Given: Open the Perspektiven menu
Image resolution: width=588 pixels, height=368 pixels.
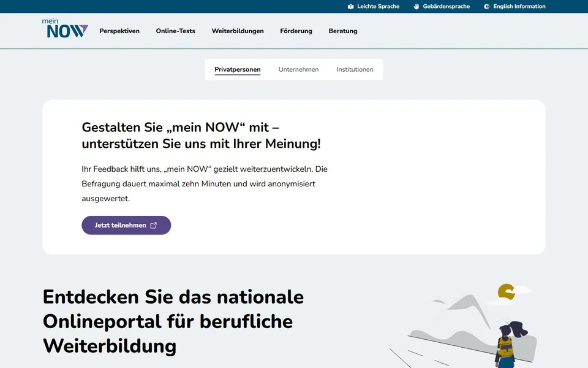Looking at the screenshot, I should pos(119,31).
